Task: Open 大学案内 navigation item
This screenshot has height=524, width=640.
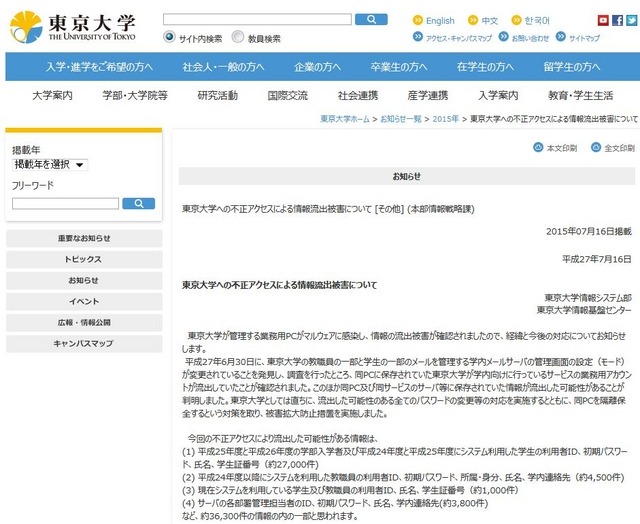Action: click(52, 95)
